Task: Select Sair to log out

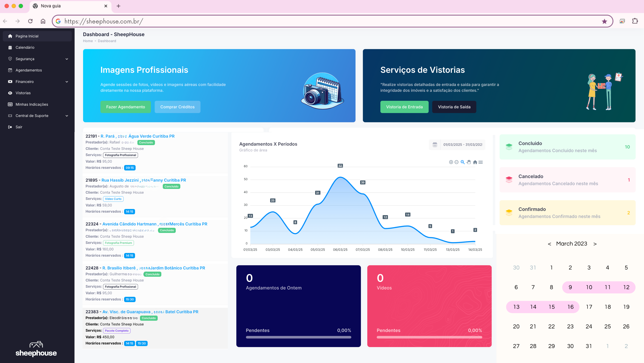Action: (x=37, y=127)
